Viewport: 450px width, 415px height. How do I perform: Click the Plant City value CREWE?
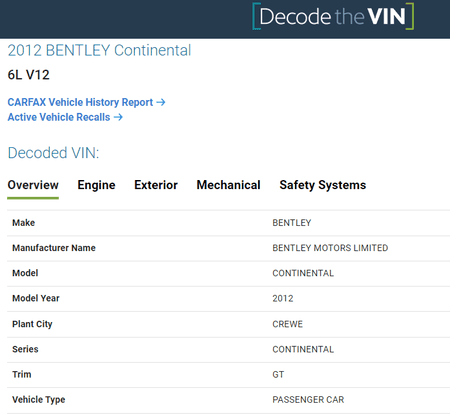[287, 324]
